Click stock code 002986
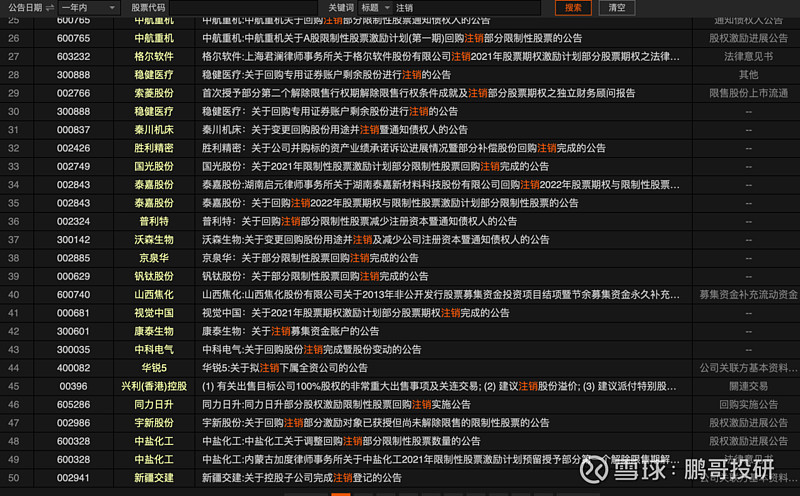 (73, 424)
